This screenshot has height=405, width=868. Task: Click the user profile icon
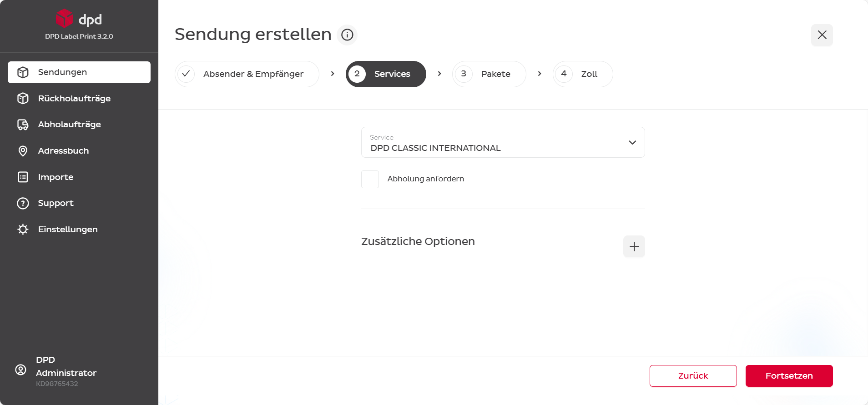20,370
